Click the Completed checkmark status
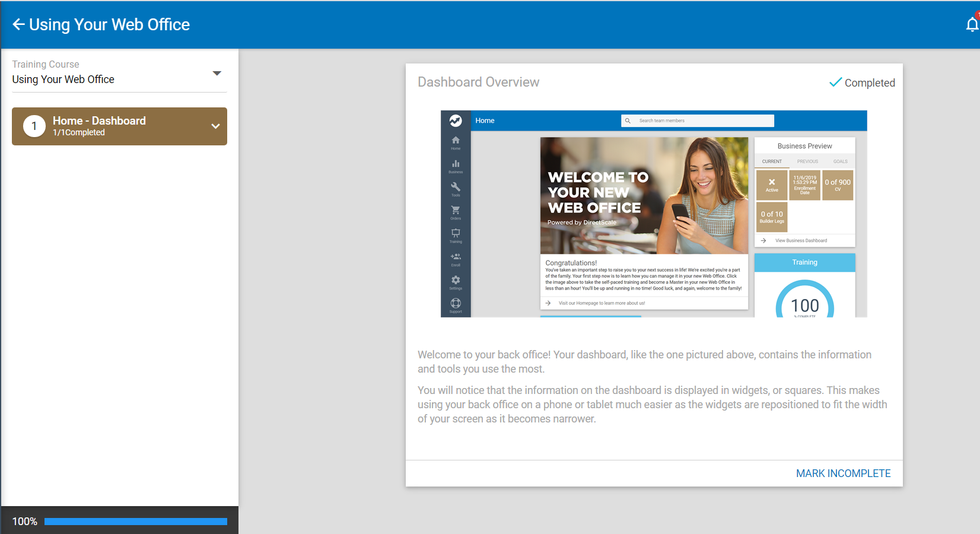The image size is (980, 534). click(x=862, y=82)
